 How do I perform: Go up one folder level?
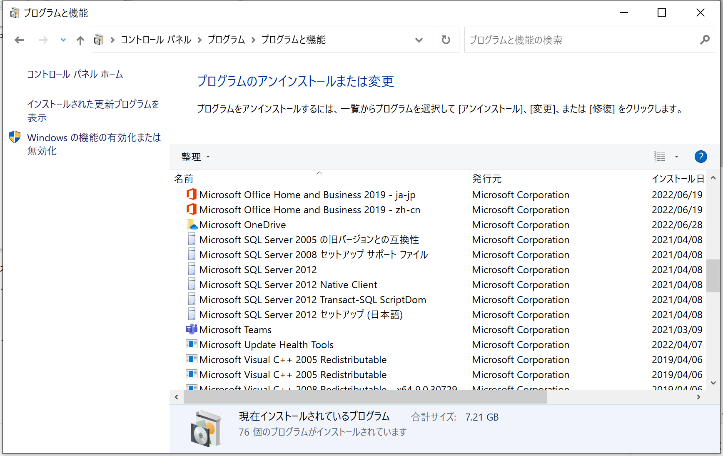pyautogui.click(x=80, y=40)
